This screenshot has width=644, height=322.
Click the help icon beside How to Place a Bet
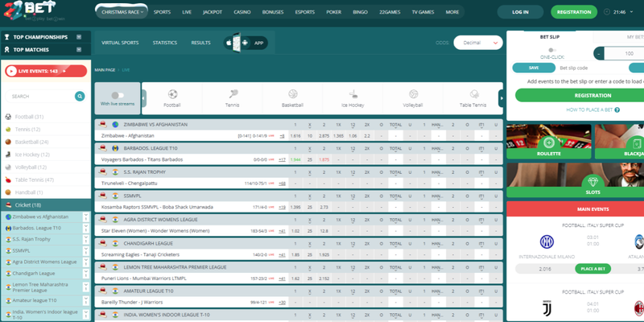click(617, 110)
